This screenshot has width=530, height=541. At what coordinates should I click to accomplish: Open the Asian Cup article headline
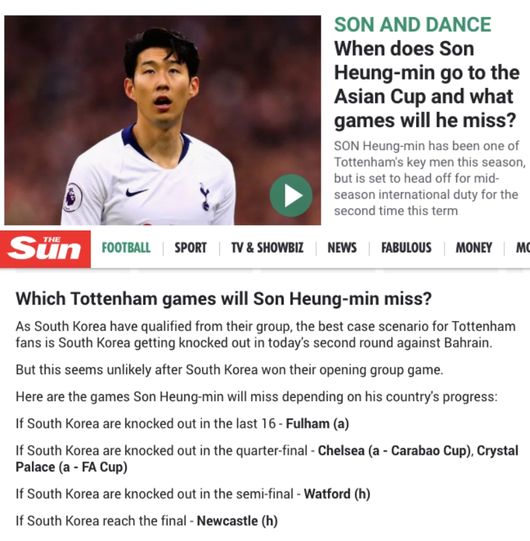click(427, 85)
